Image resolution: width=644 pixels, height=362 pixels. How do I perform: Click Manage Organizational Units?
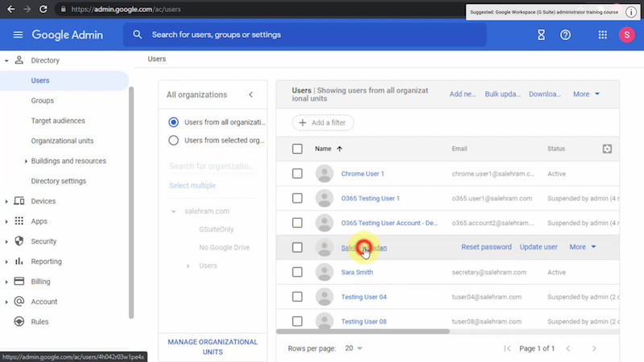pyautogui.click(x=213, y=347)
